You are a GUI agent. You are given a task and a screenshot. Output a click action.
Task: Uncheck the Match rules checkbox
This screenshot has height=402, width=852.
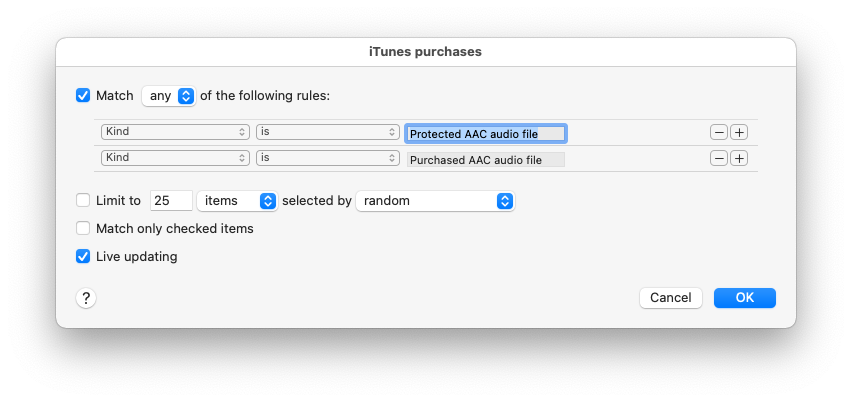click(83, 96)
